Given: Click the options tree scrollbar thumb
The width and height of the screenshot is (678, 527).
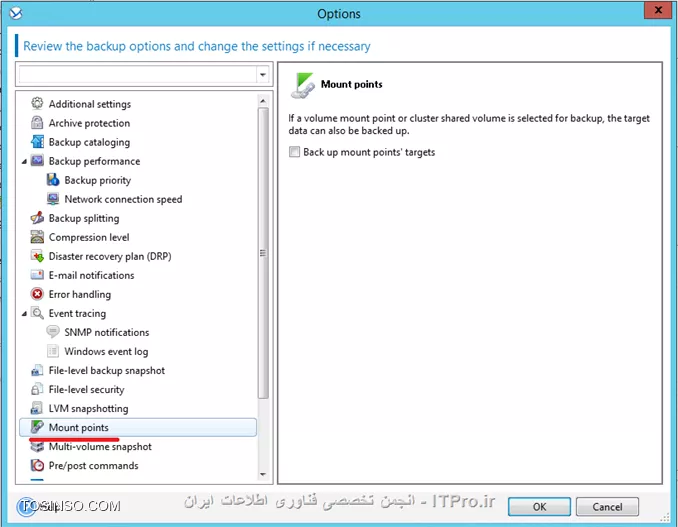Looking at the screenshot, I should pyautogui.click(x=263, y=253).
